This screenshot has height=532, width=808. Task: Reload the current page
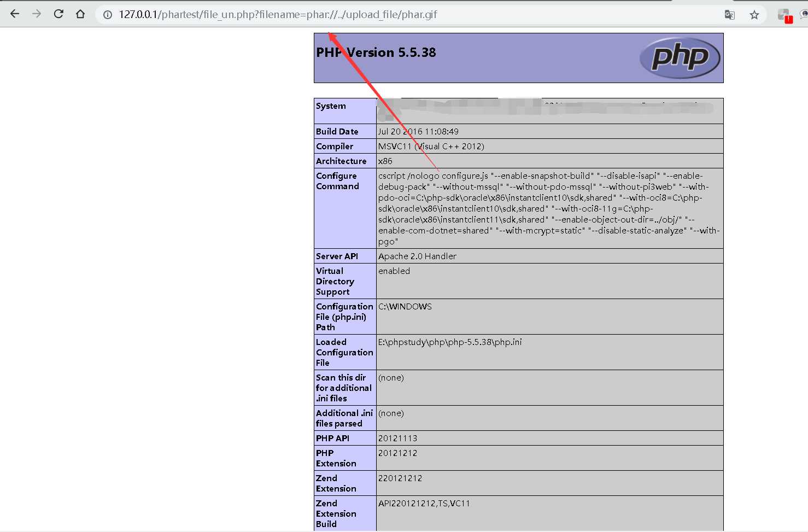58,14
